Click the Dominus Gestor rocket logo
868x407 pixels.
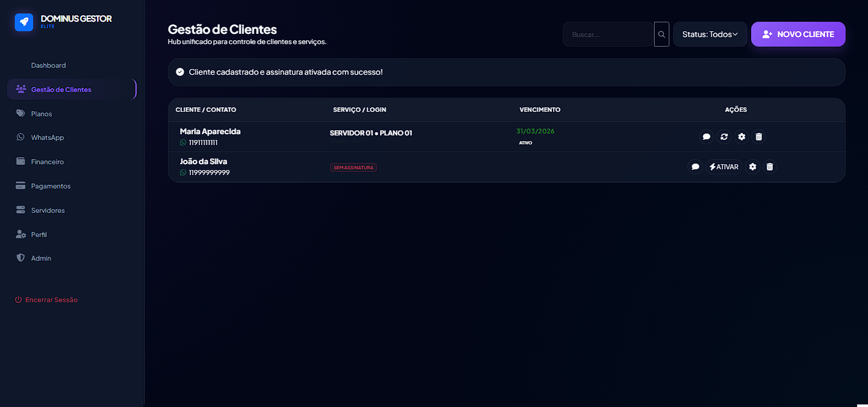tap(24, 22)
